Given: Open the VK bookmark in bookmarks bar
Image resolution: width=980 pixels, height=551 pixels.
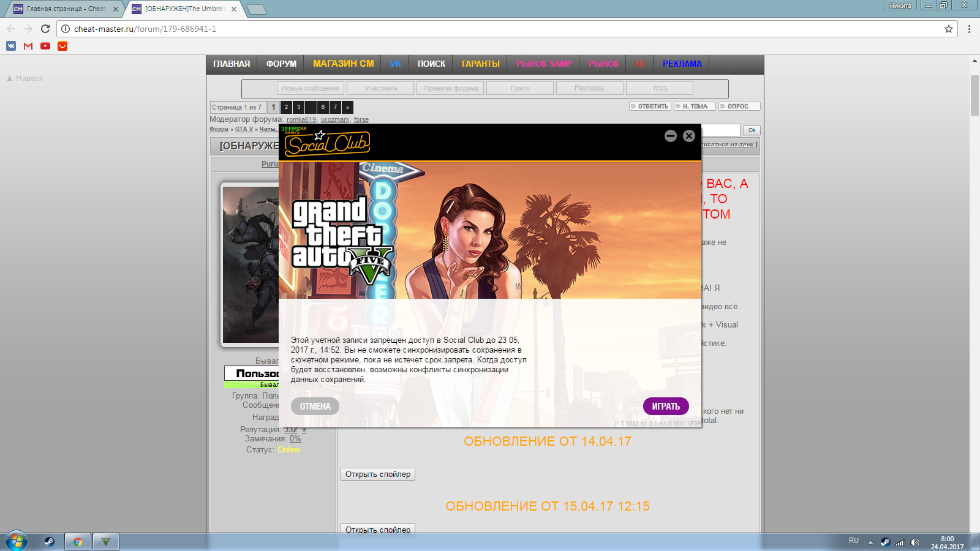Looking at the screenshot, I should point(11,46).
